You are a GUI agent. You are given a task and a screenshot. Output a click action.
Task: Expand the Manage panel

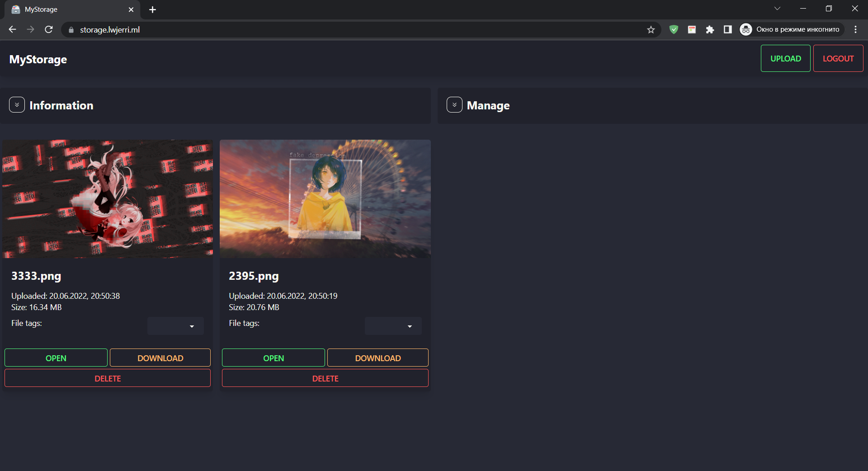point(454,105)
